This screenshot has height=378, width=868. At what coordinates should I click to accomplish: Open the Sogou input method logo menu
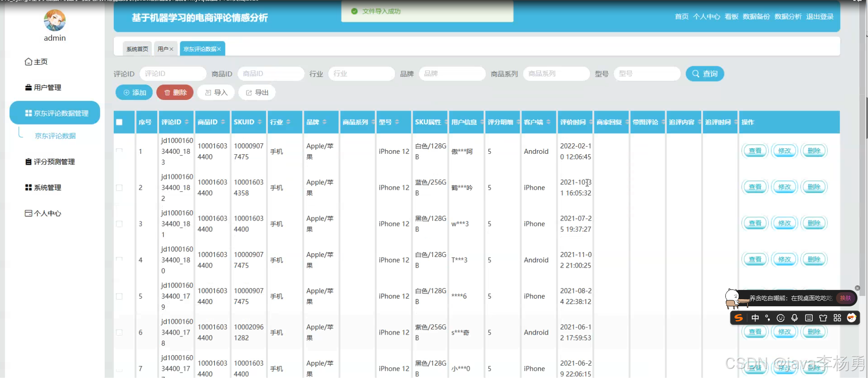pos(739,318)
